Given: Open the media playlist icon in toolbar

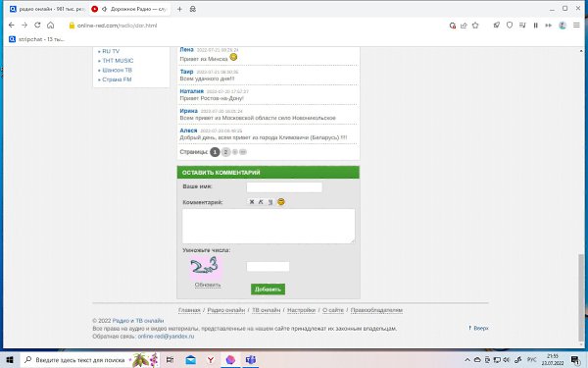Looking at the screenshot, I should point(522,26).
